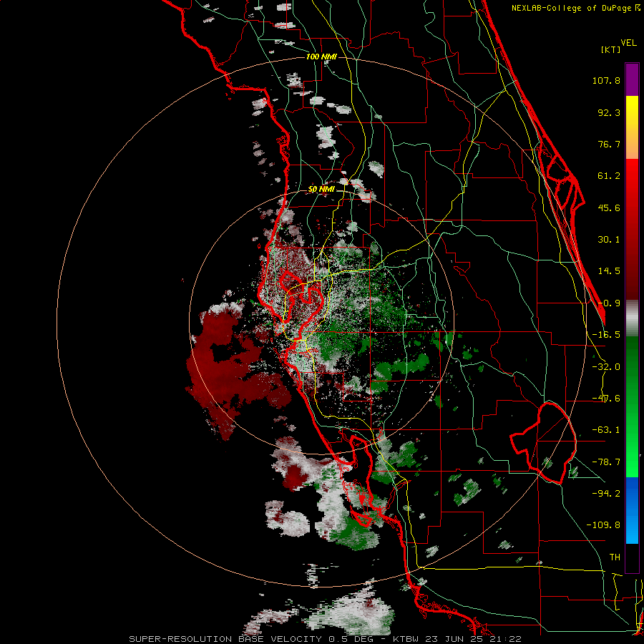Click the -78.7 velocity scale value
This screenshot has width=644, height=644.
(x=606, y=462)
